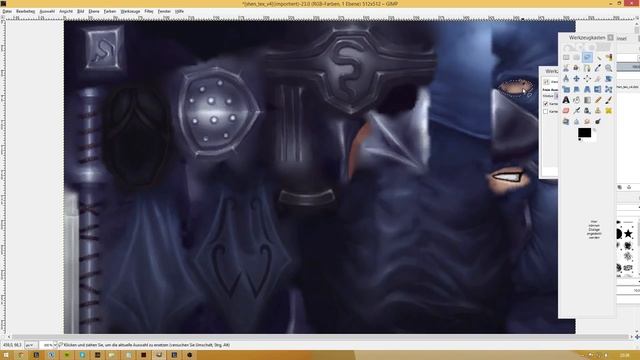Select the Heal tool

tap(608, 110)
